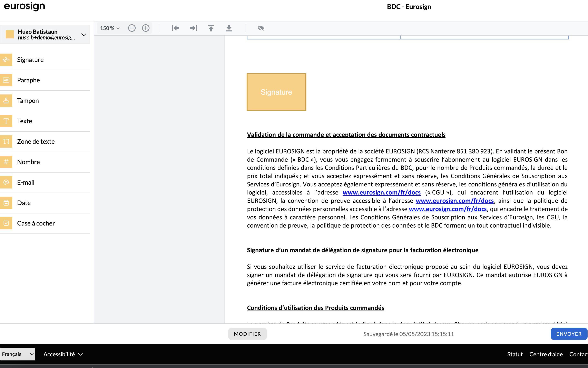Click the eurosign logo
The width and height of the screenshot is (588, 368).
[x=24, y=6]
